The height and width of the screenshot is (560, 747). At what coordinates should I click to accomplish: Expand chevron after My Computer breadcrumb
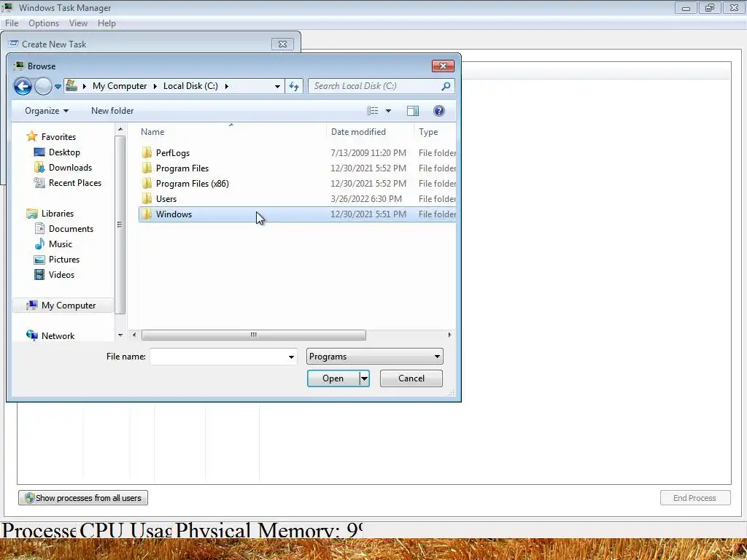[x=155, y=86]
